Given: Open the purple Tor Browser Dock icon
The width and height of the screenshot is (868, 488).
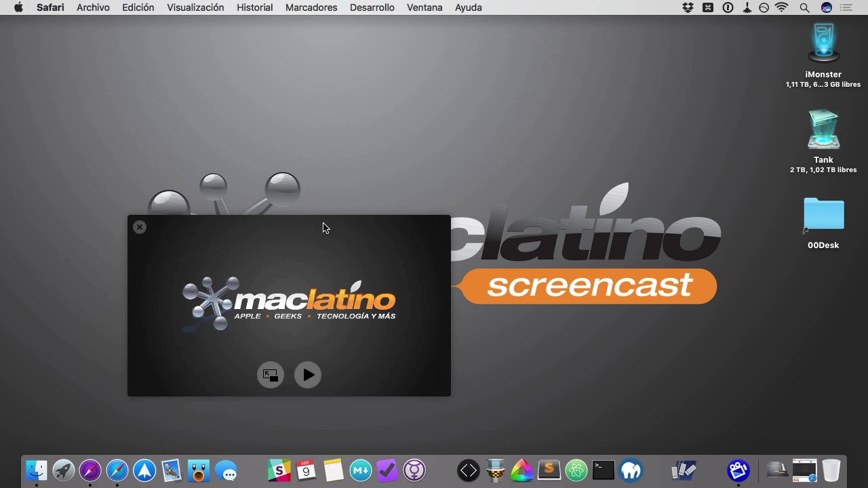Looking at the screenshot, I should tap(414, 470).
